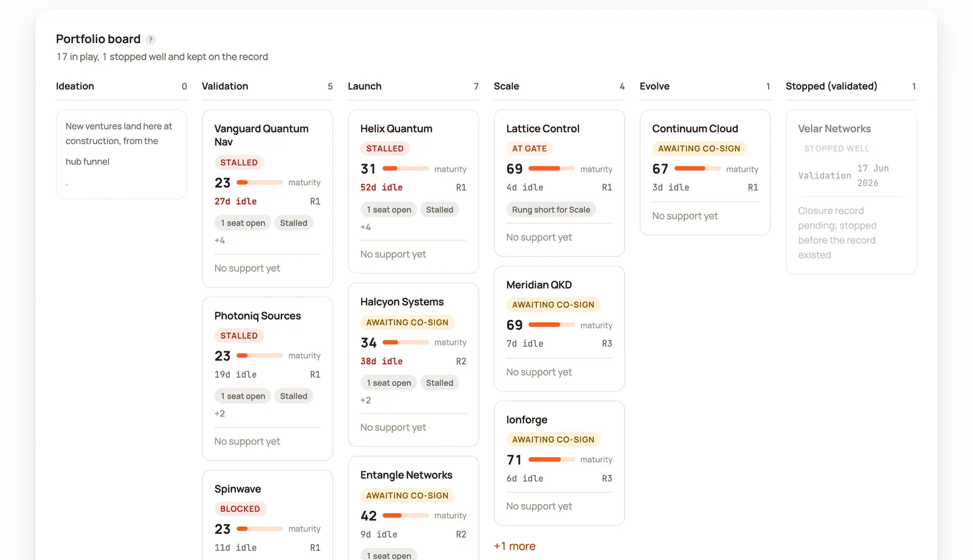Open the Spinwave venture card
The height and width of the screenshot is (560, 973).
click(x=268, y=516)
